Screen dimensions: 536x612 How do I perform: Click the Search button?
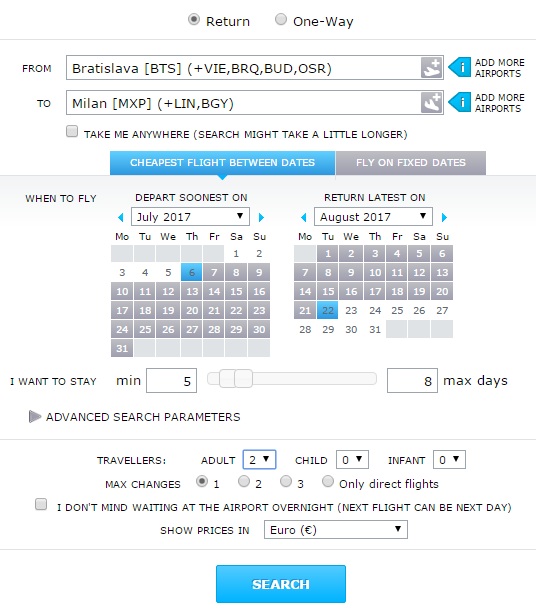point(281,584)
